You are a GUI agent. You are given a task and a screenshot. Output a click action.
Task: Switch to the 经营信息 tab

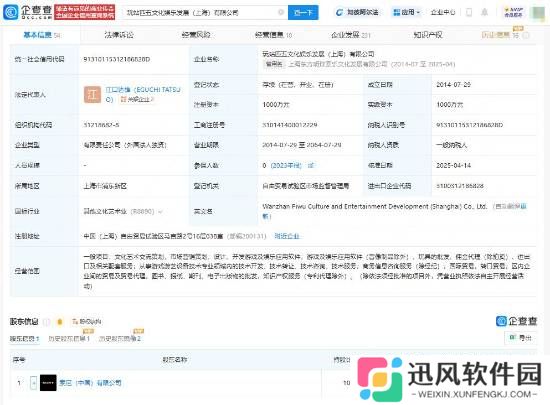pyautogui.click(x=273, y=35)
